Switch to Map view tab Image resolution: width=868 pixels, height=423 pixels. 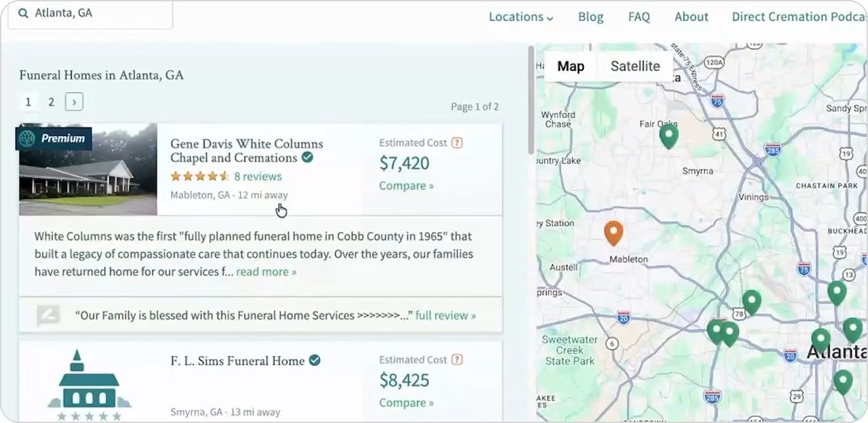pos(571,66)
